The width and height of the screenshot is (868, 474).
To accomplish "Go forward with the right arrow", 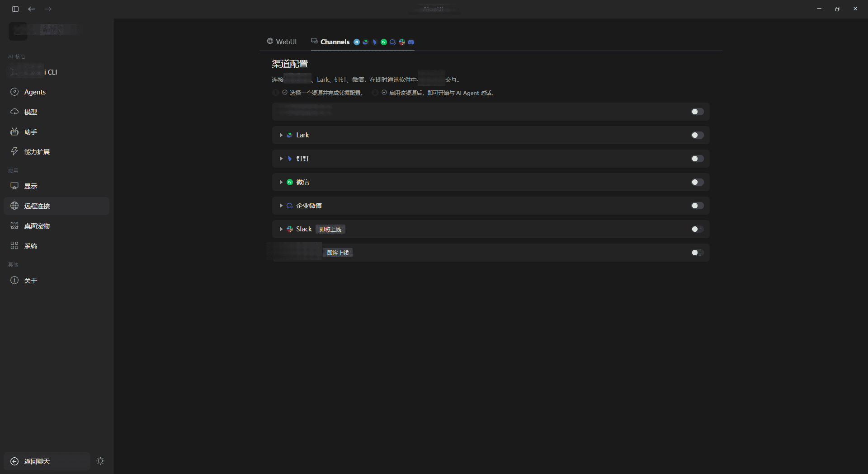I will pyautogui.click(x=48, y=9).
